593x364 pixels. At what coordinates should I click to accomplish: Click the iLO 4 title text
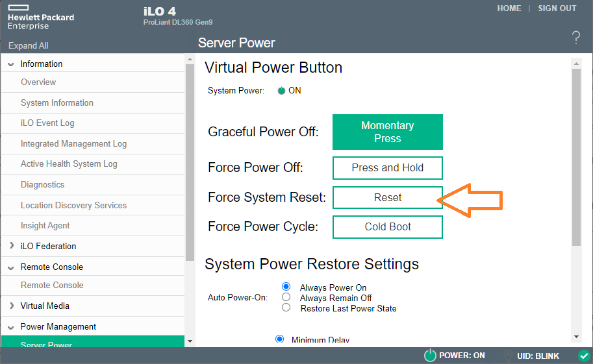160,11
